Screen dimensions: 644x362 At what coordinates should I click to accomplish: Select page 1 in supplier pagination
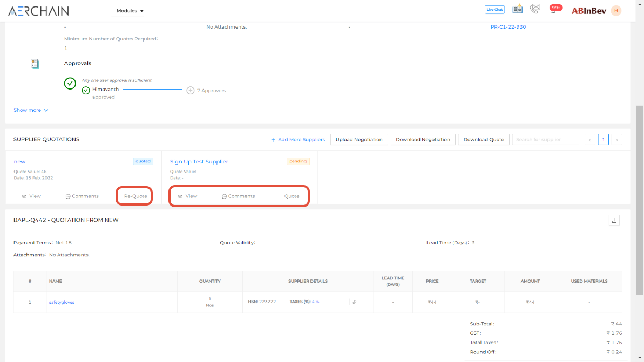604,140
